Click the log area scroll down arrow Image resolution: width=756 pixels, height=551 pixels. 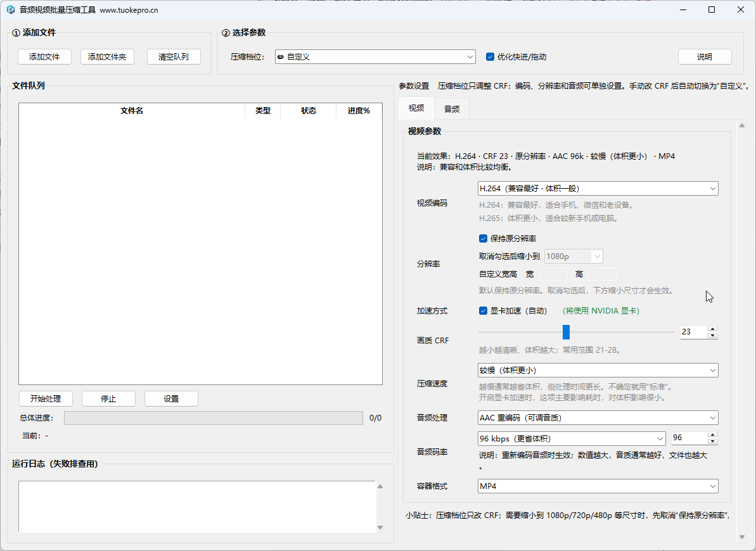tap(380, 528)
